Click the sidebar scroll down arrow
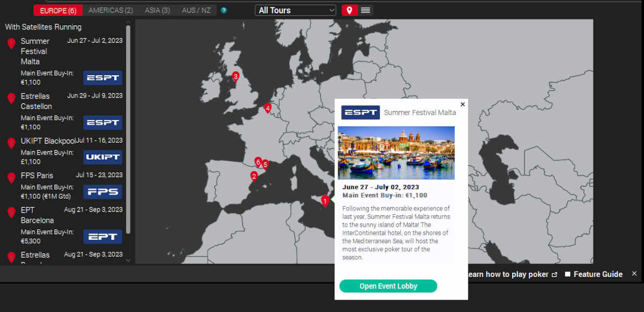644x312 pixels. (x=128, y=260)
